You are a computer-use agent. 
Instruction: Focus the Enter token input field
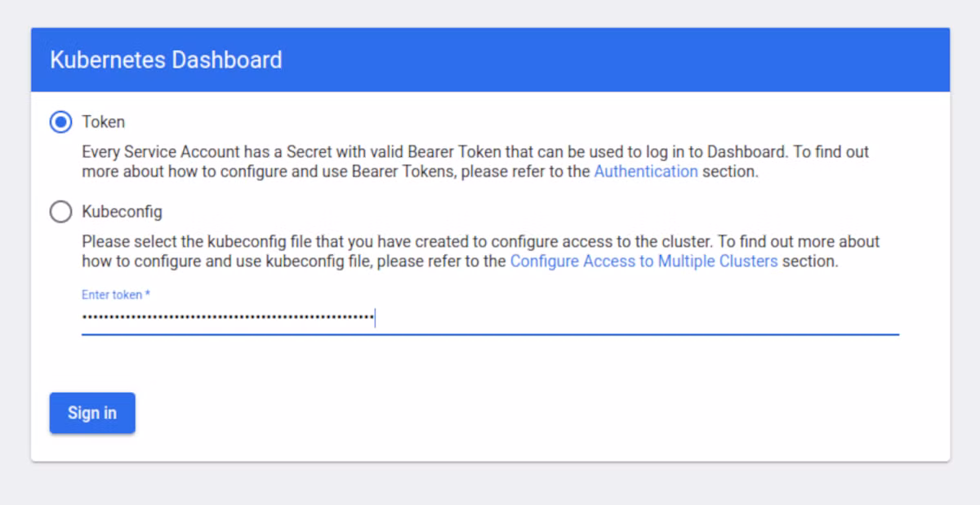(490, 317)
